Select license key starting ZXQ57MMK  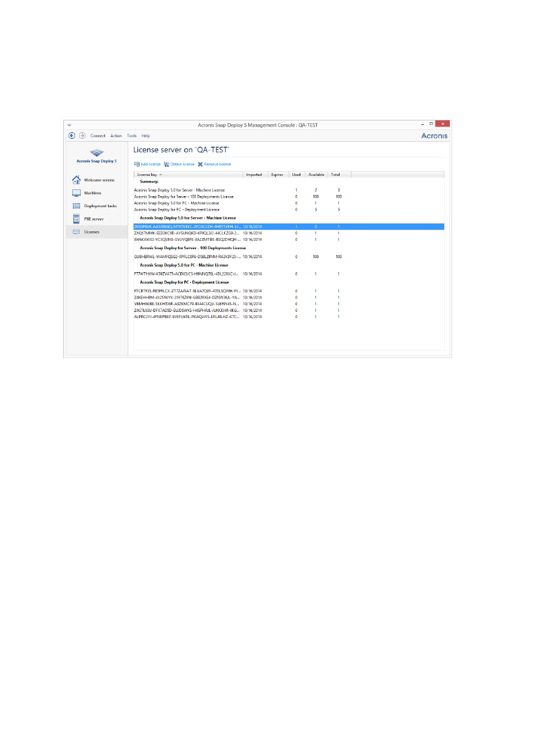289,233
